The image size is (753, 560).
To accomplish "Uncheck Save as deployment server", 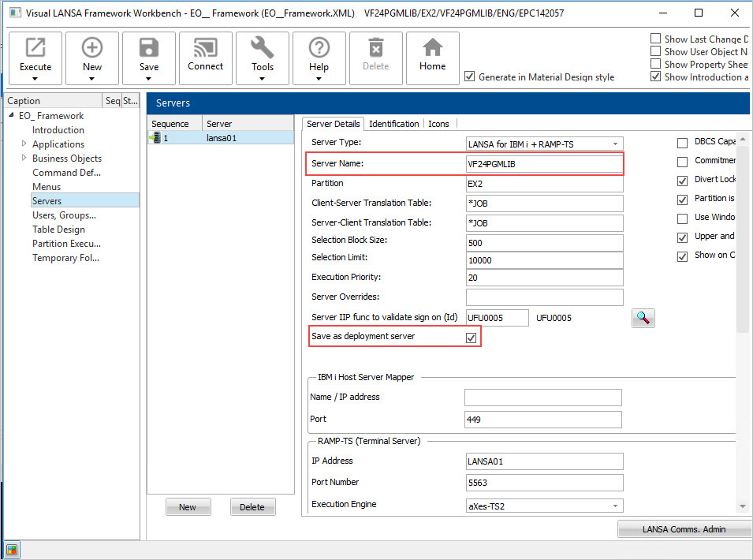I will [x=472, y=338].
